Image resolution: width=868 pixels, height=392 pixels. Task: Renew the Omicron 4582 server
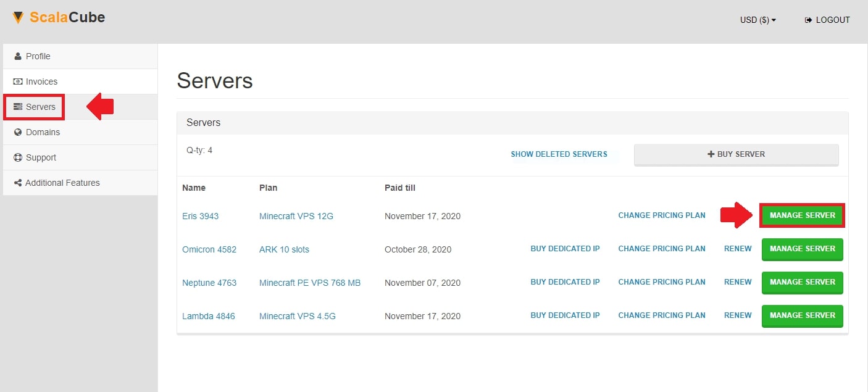pos(737,249)
